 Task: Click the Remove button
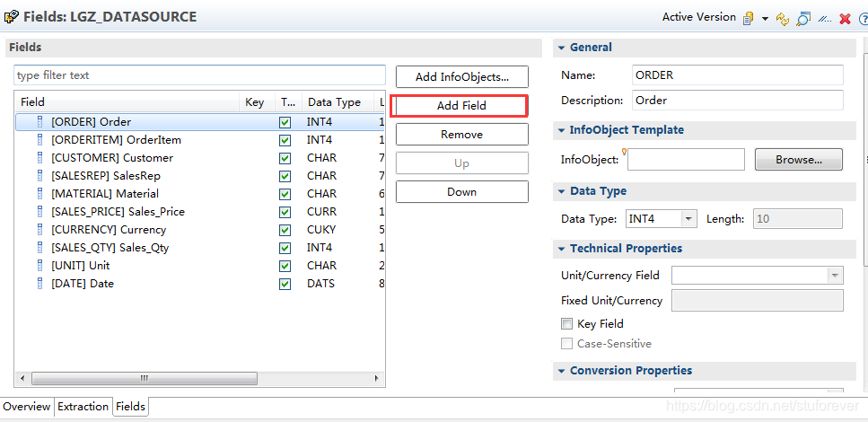pyautogui.click(x=462, y=134)
